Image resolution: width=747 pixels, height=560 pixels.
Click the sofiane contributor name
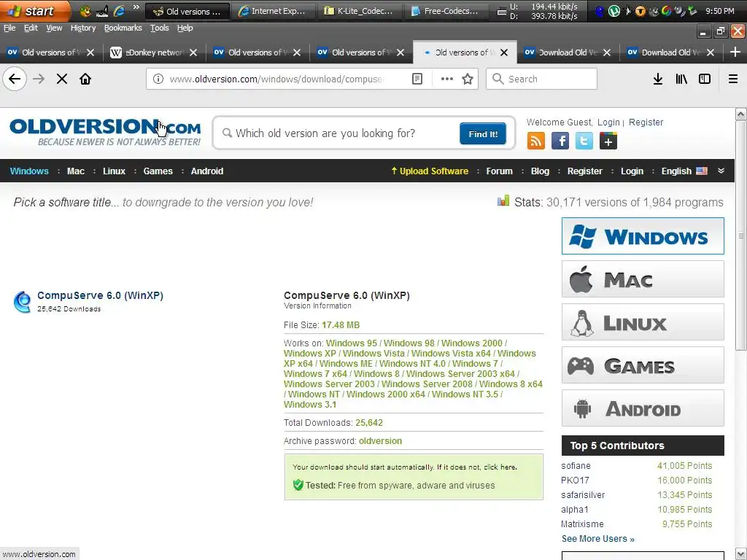point(576,466)
